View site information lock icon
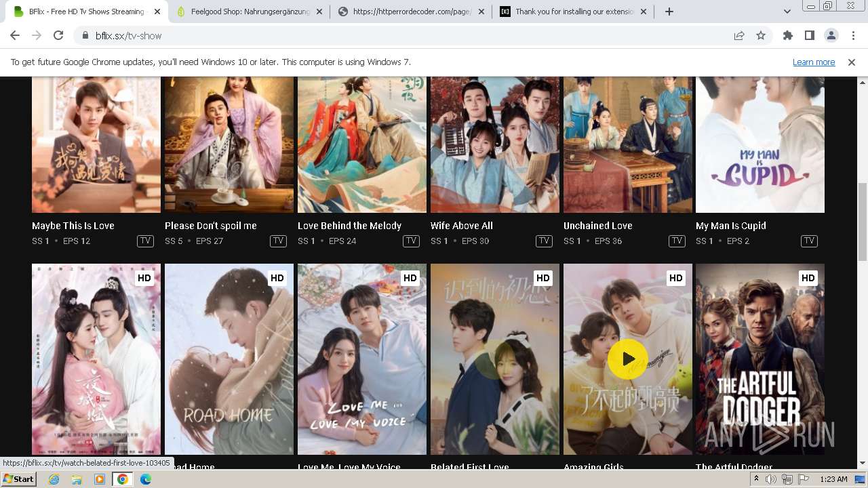Screen dimensions: 868x488 tap(85, 36)
